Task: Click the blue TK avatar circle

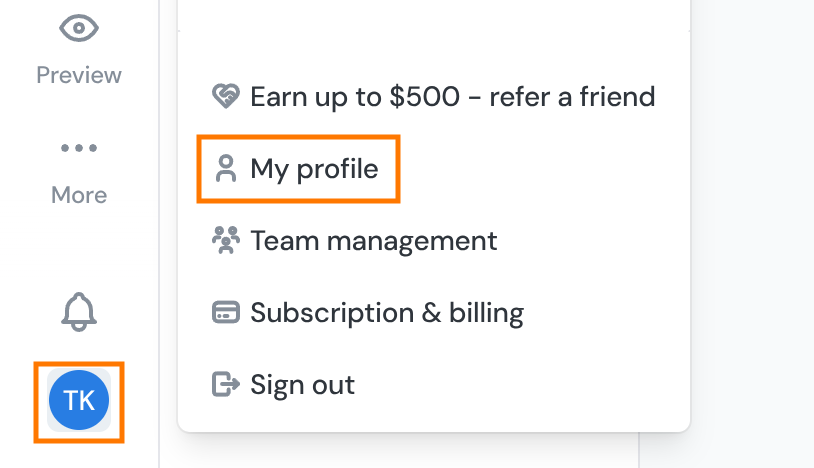Action: pyautogui.click(x=79, y=400)
